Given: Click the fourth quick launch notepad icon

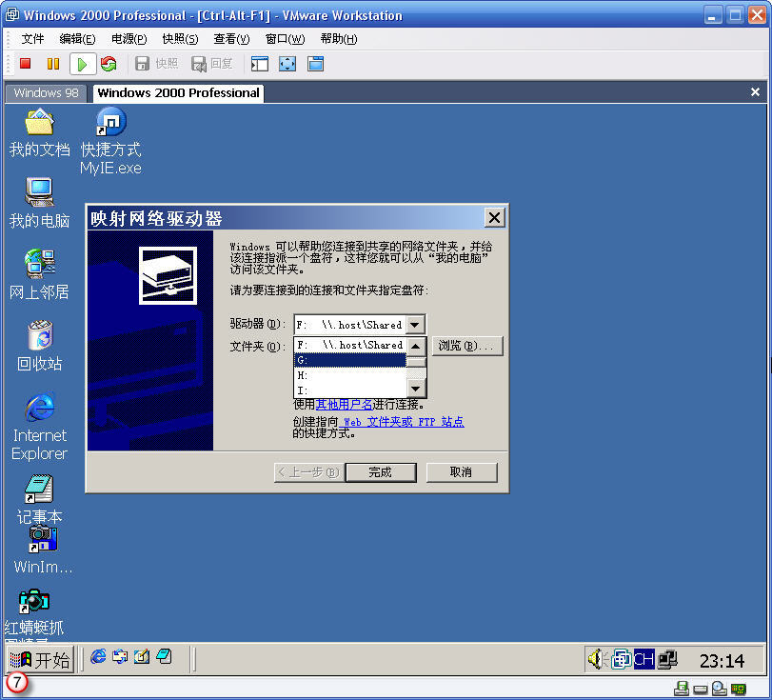Looking at the screenshot, I should click(x=164, y=657).
